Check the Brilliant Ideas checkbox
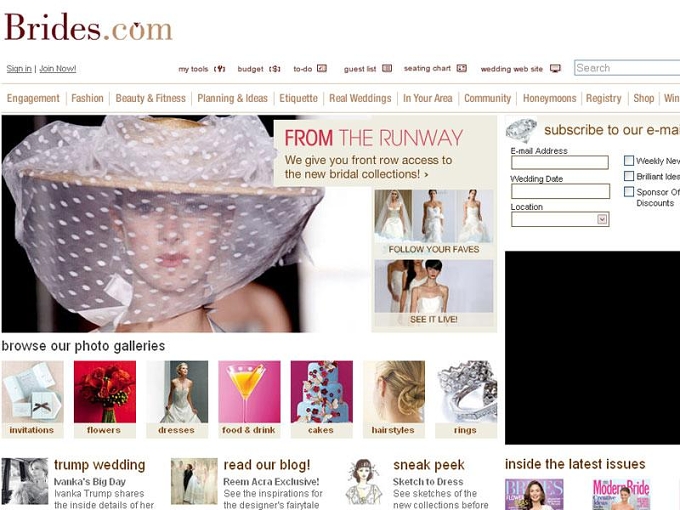Image resolution: width=680 pixels, height=510 pixels. point(629,176)
